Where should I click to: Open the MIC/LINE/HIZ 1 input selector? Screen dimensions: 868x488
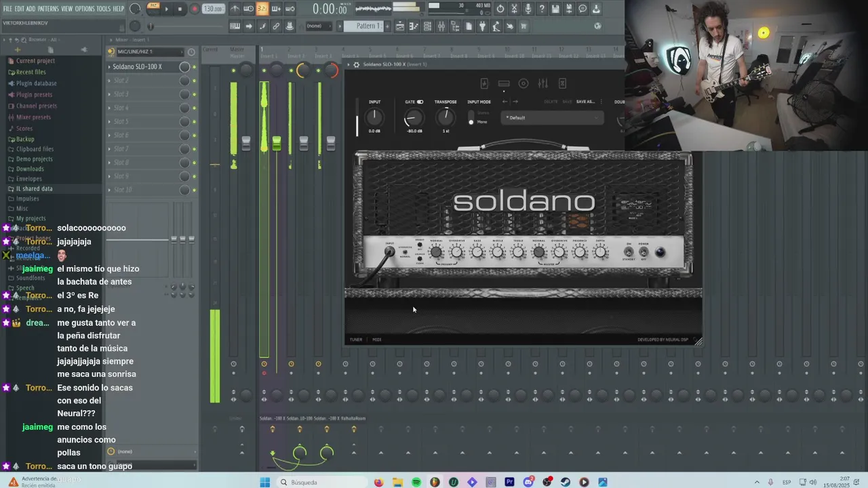coord(150,52)
